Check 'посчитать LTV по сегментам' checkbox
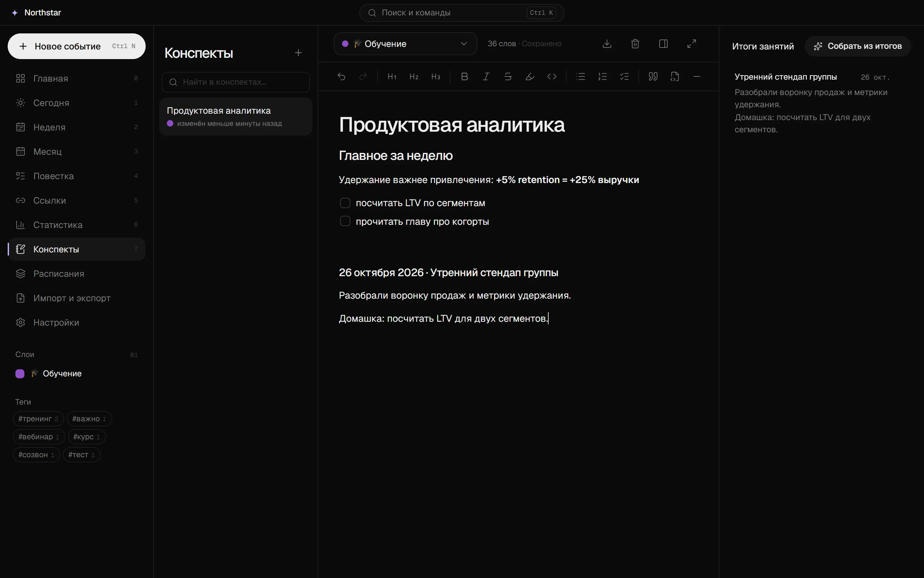 pyautogui.click(x=345, y=203)
